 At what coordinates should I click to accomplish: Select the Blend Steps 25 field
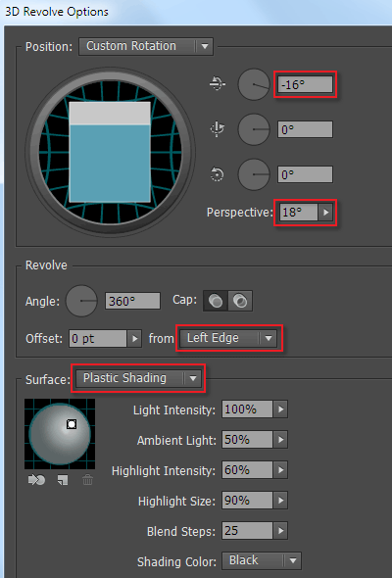pyautogui.click(x=247, y=531)
